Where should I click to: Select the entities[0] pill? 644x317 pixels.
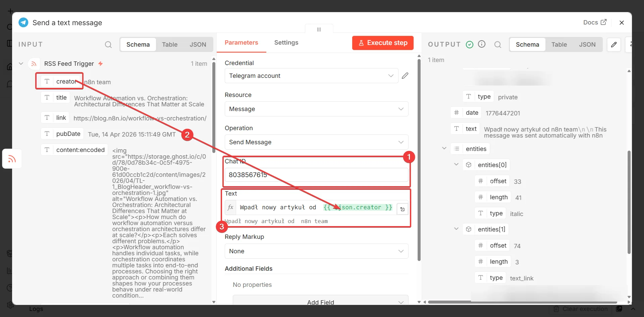point(486,165)
